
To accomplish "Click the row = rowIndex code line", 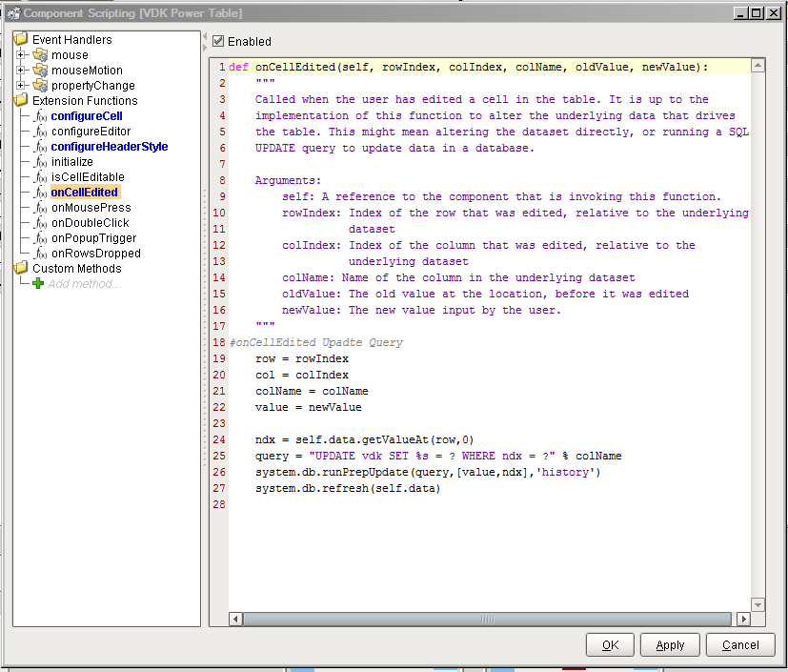I will pos(301,358).
